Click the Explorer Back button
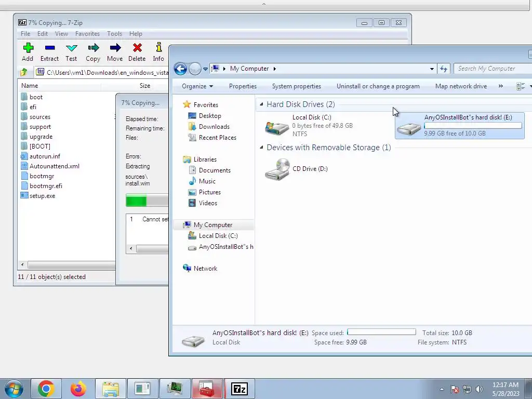Screen dimensions: 532x399 tap(180, 69)
